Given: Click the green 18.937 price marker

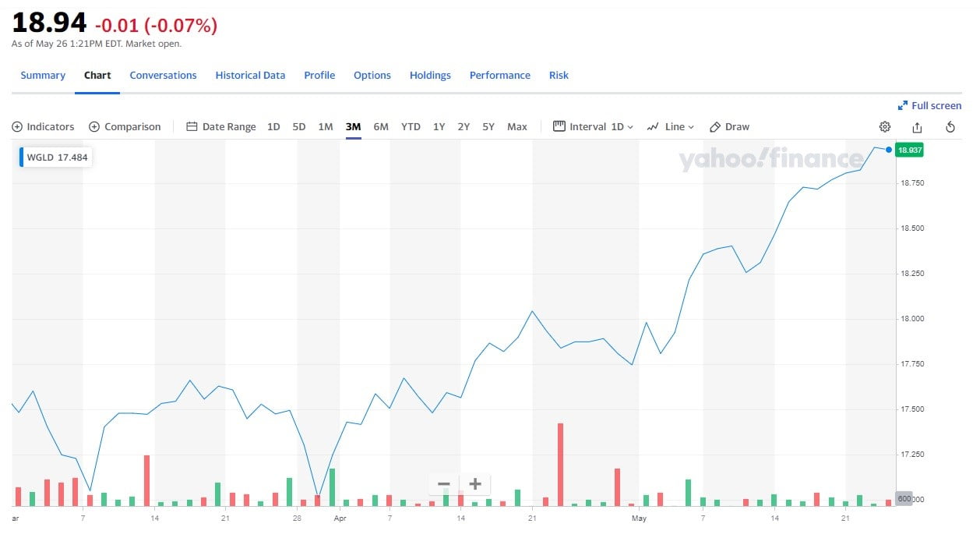Looking at the screenshot, I should tap(909, 150).
